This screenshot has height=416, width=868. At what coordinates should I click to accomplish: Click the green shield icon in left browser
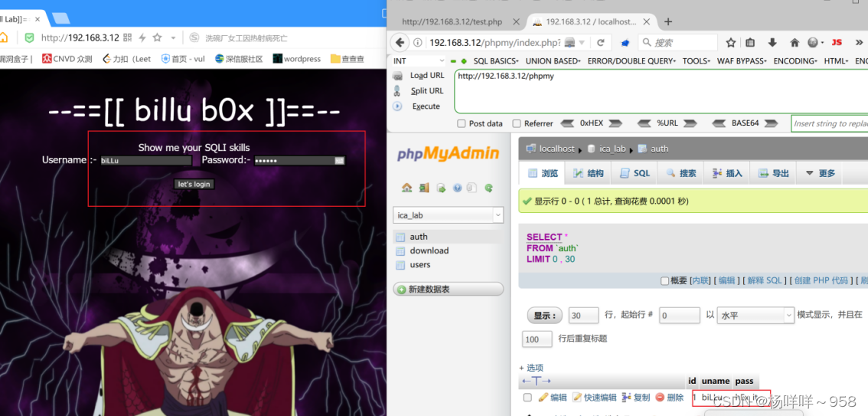[29, 38]
